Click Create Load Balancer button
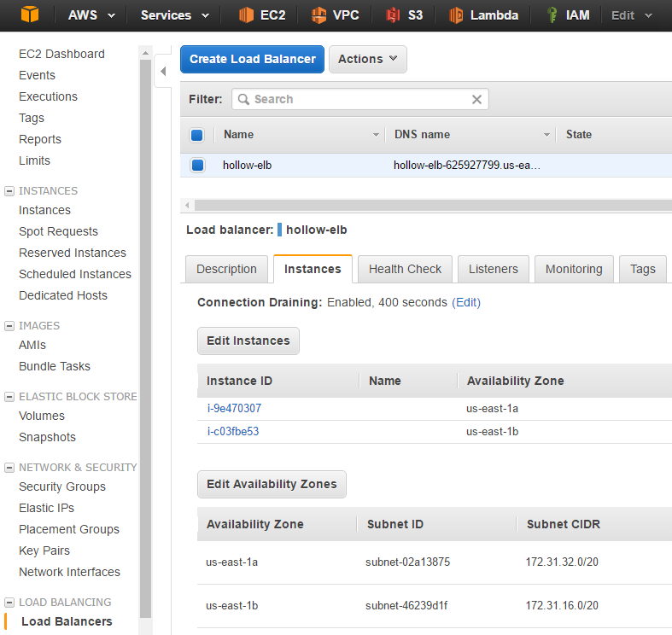 pyautogui.click(x=252, y=59)
